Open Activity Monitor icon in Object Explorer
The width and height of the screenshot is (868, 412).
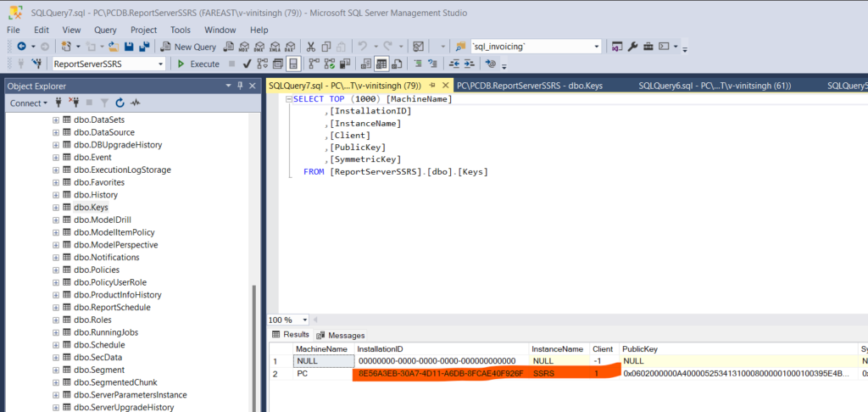click(135, 103)
